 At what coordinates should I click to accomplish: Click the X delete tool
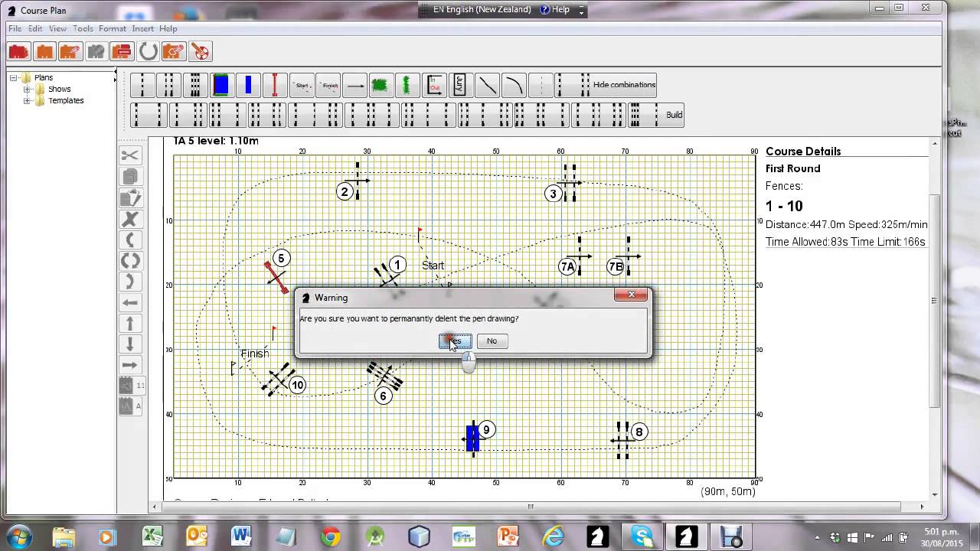(130, 220)
